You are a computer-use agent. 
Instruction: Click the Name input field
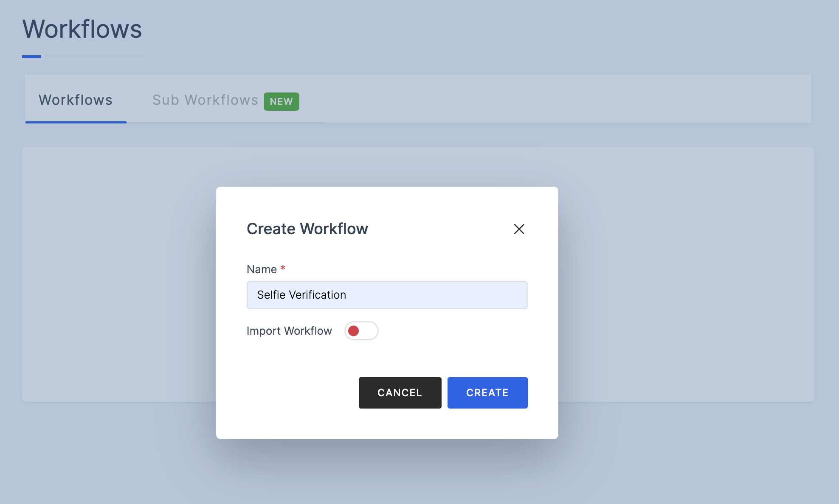(x=387, y=295)
